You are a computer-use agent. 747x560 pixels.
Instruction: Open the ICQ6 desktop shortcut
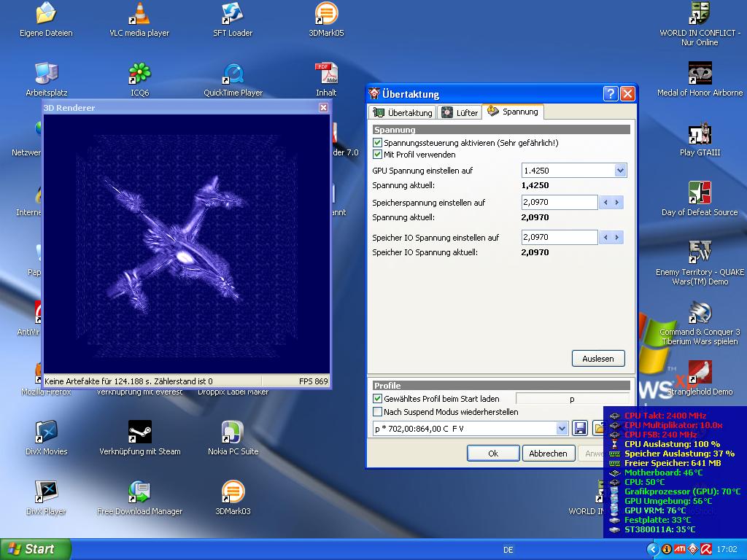(139, 74)
